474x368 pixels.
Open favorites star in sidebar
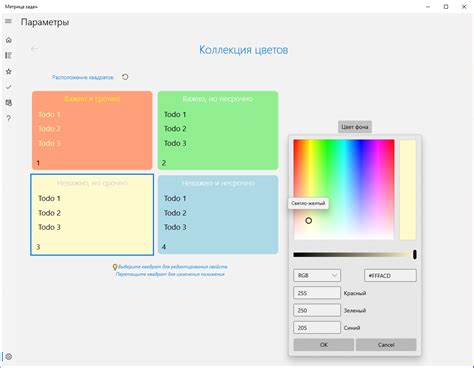point(9,71)
